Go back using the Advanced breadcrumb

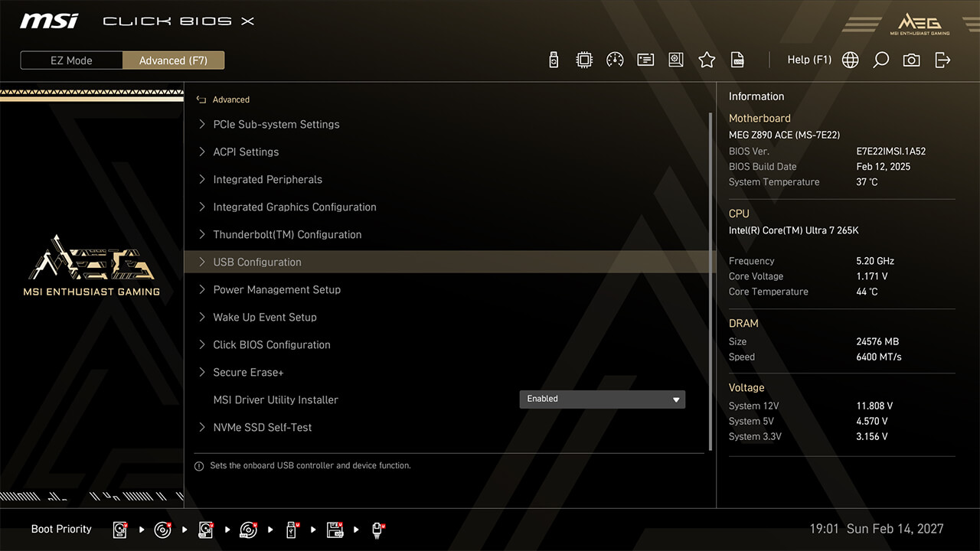[224, 99]
